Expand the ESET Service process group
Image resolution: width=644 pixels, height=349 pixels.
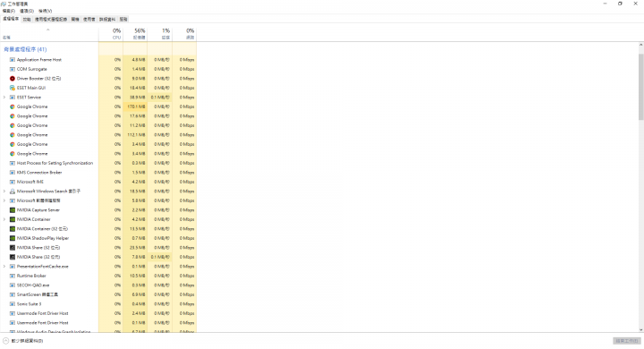pyautogui.click(x=4, y=98)
